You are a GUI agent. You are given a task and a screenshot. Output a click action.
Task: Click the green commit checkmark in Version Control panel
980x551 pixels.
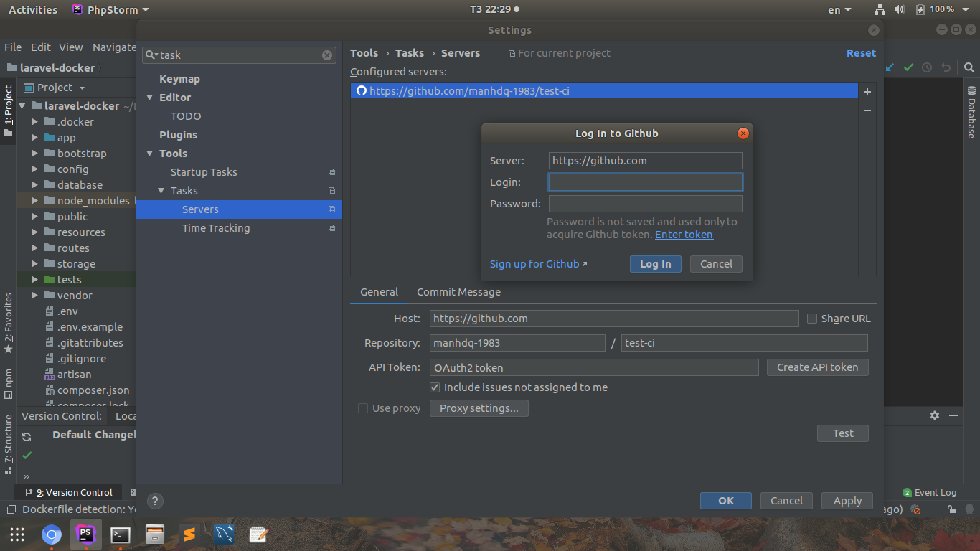(x=27, y=455)
